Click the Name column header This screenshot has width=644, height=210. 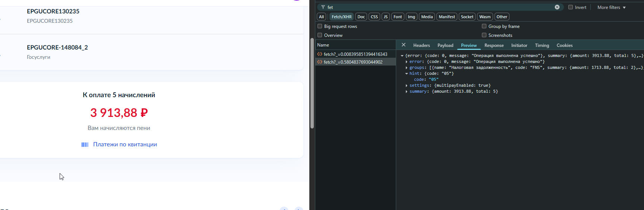tap(356, 45)
